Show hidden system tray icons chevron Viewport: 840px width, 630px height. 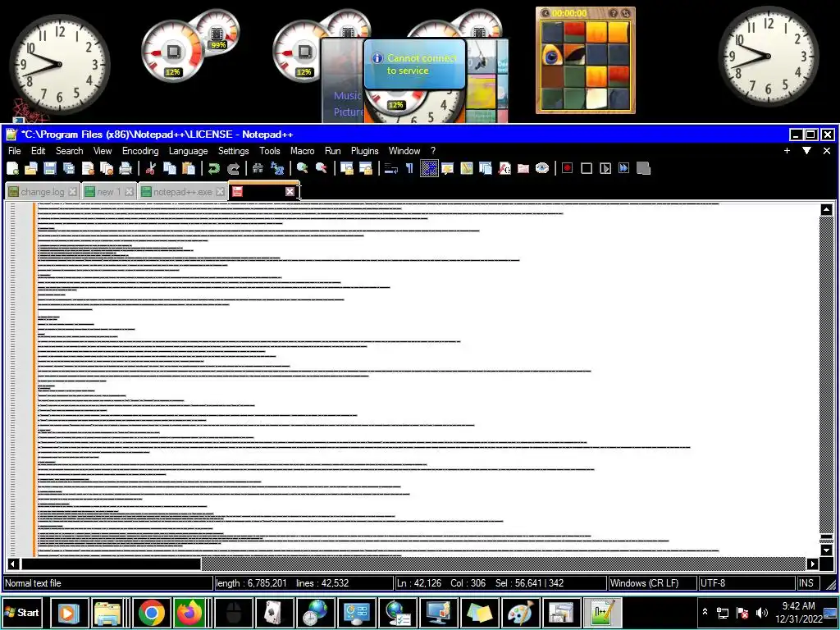click(705, 612)
